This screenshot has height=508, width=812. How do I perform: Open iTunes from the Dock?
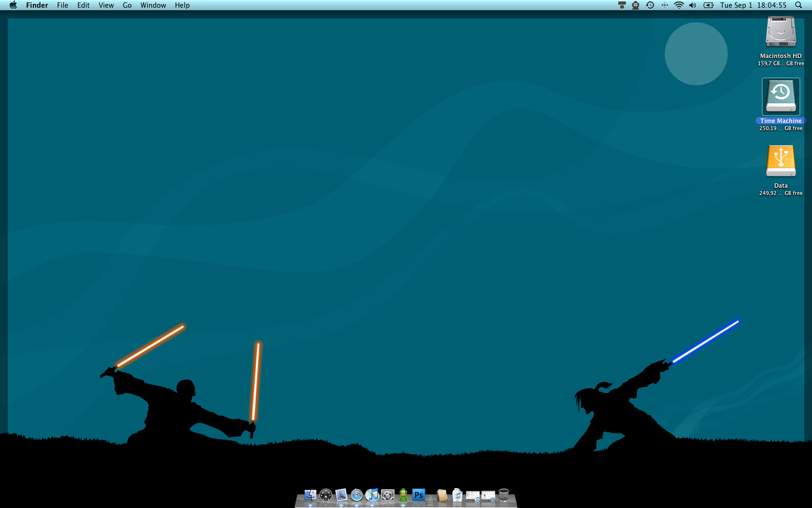tap(372, 495)
